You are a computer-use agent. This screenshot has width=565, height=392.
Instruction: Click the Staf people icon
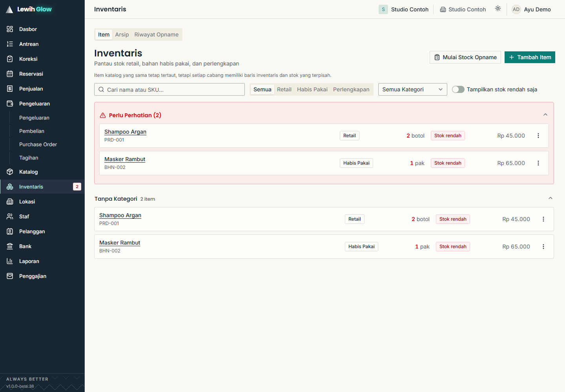pyautogui.click(x=10, y=216)
